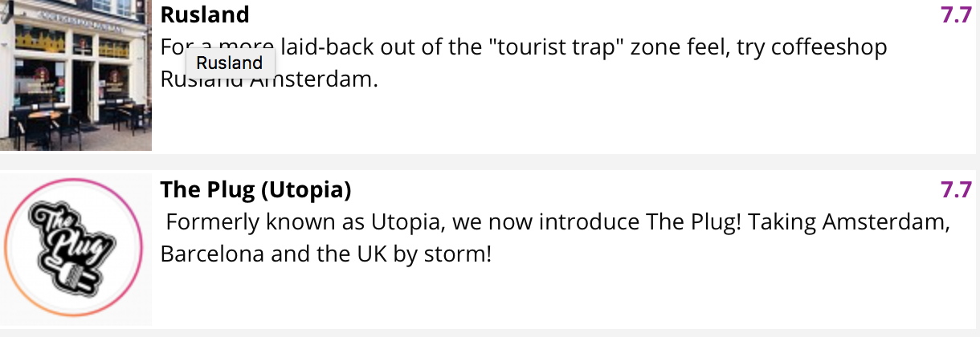Open the Rusland listing title
Image resolution: width=980 pixels, height=337 pixels.
(205, 14)
